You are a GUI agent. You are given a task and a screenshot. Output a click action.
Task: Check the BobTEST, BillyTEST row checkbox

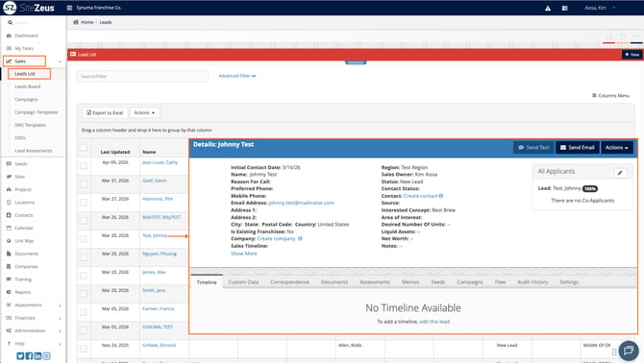(84, 221)
